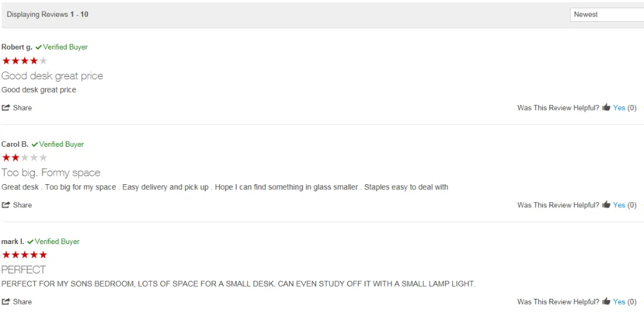The height and width of the screenshot is (313, 644).
Task: Click the green checkmark beside Robert g.
Action: point(39,47)
